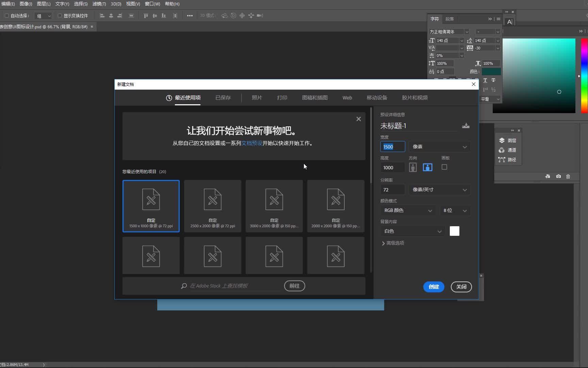Click the rainbow hue slider strip
This screenshot has width=588, height=368.
[584, 76]
